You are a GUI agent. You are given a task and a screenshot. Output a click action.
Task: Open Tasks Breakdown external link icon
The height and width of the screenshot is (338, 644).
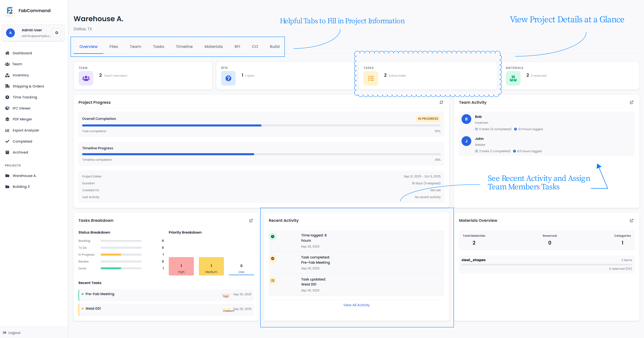tap(251, 221)
